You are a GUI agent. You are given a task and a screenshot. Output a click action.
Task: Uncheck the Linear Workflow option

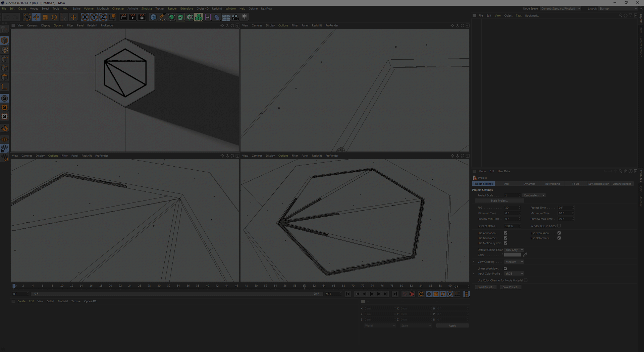pyautogui.click(x=505, y=269)
